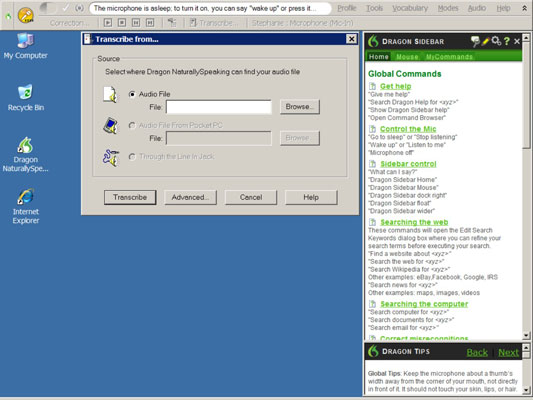Open the Dragon Sidebar search magnifier icon

(x=496, y=41)
